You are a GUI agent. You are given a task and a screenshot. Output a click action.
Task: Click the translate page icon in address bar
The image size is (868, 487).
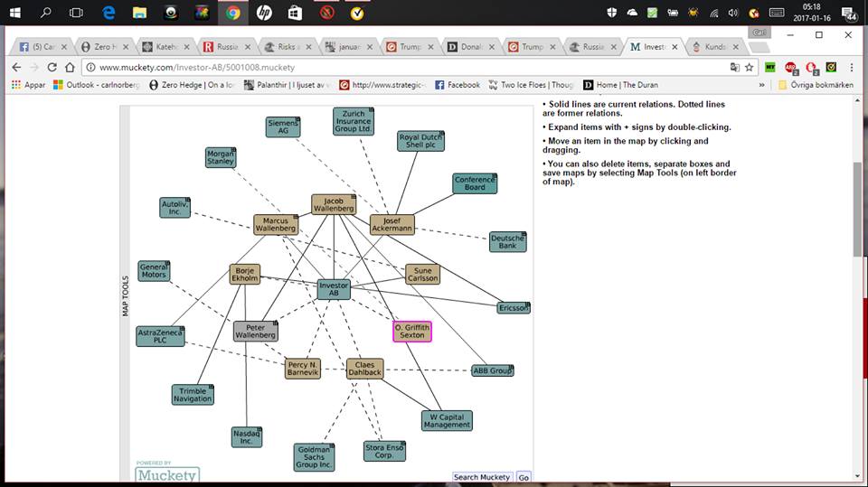coord(734,68)
